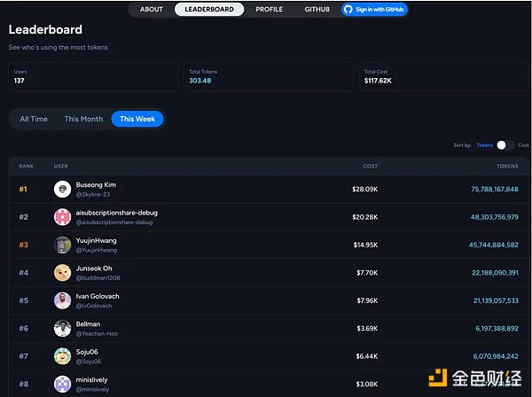This screenshot has width=532, height=397.
Task: Click Bellman's avatar icon
Action: pyautogui.click(x=62, y=329)
